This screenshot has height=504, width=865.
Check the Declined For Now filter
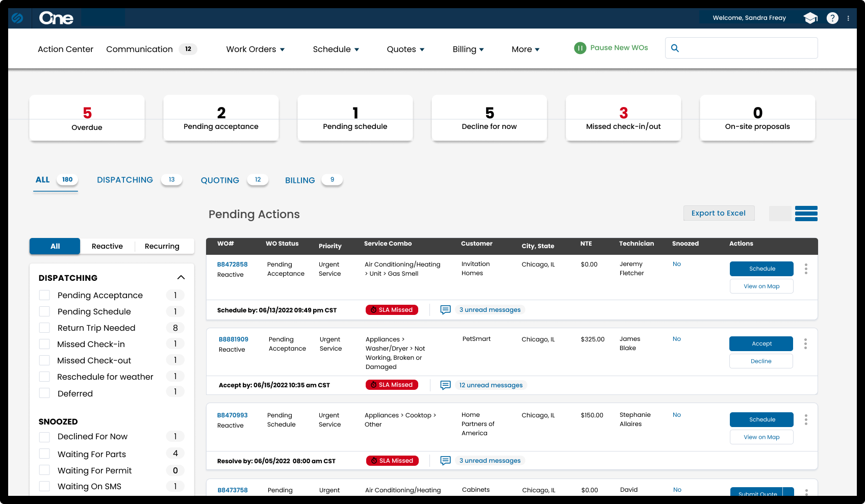click(x=45, y=437)
